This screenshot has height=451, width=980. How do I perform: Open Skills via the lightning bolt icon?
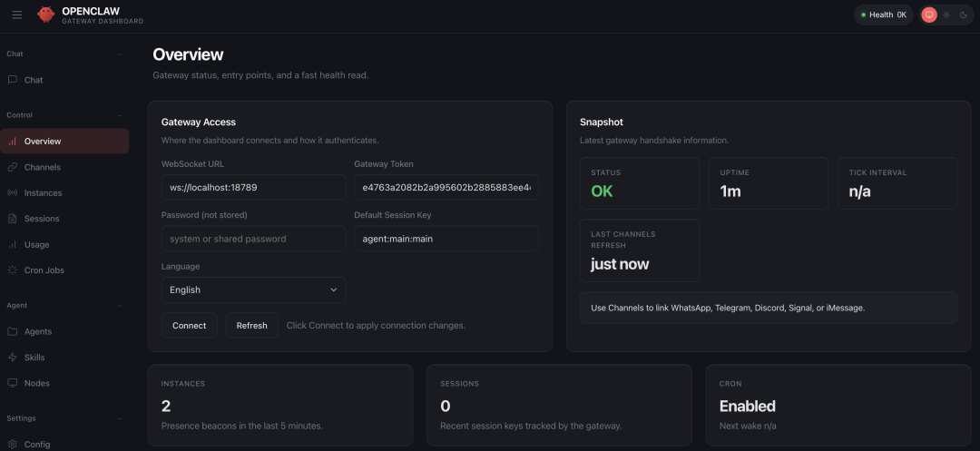point(13,358)
